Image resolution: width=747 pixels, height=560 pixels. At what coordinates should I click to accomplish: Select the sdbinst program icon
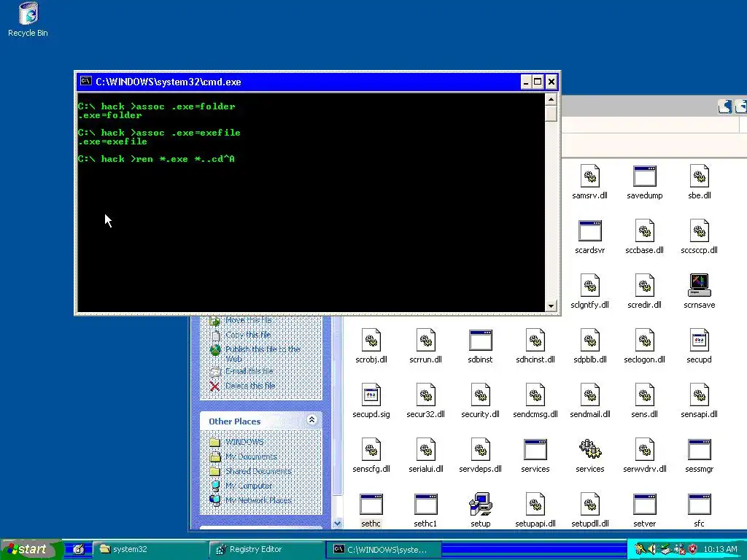coord(480,341)
